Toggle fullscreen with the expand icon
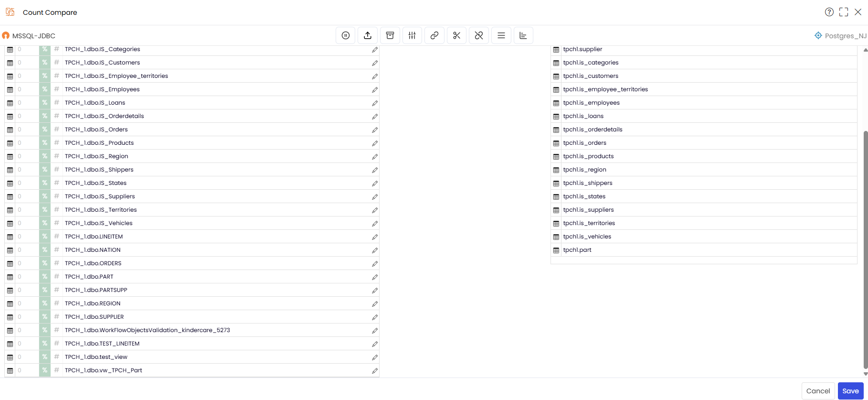 pos(844,12)
